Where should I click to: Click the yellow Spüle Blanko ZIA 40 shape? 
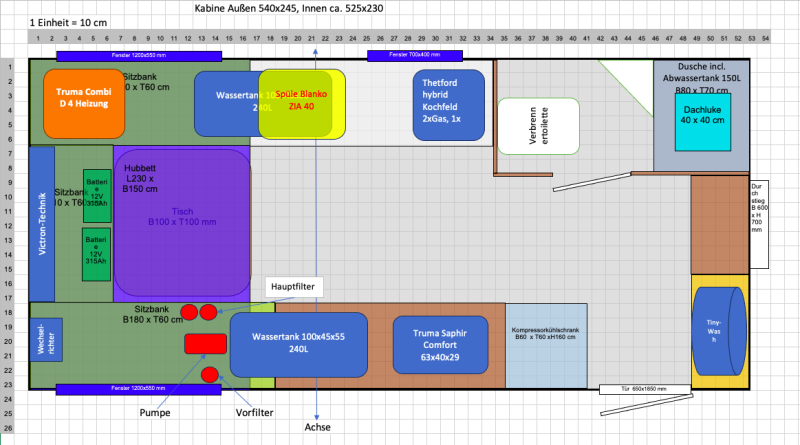pos(302,104)
